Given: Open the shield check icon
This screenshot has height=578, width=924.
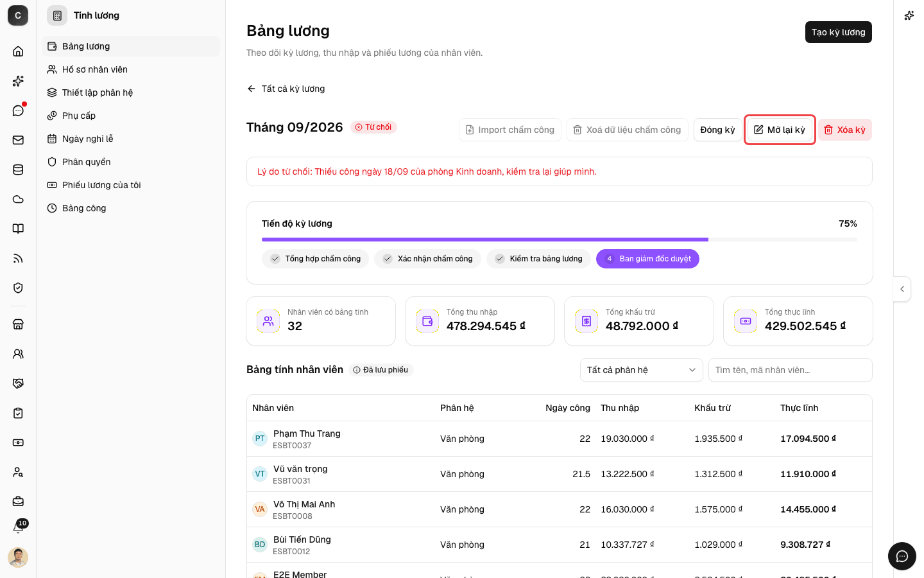Looking at the screenshot, I should pyautogui.click(x=18, y=288).
